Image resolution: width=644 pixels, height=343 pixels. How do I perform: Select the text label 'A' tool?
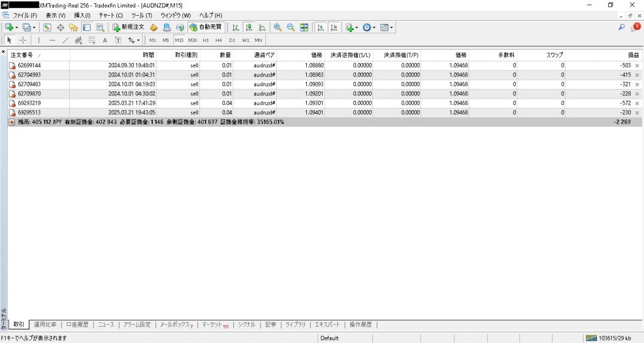[105, 40]
